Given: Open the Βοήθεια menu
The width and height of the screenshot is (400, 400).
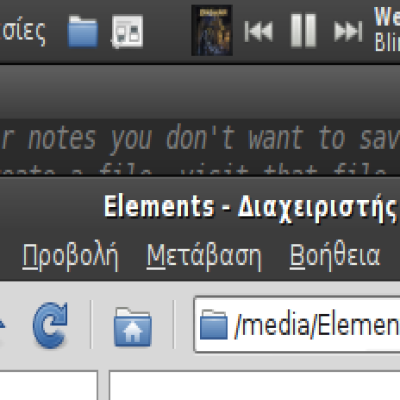Looking at the screenshot, I should [334, 256].
